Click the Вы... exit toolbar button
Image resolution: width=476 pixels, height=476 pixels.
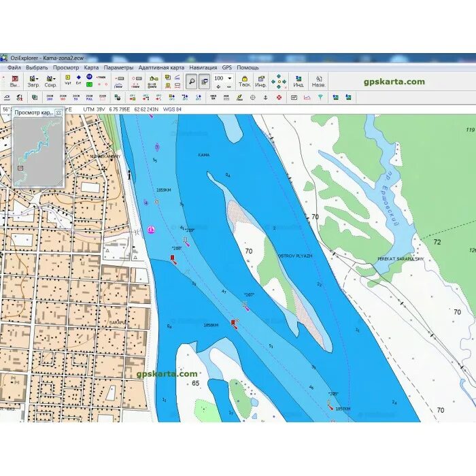15,82
